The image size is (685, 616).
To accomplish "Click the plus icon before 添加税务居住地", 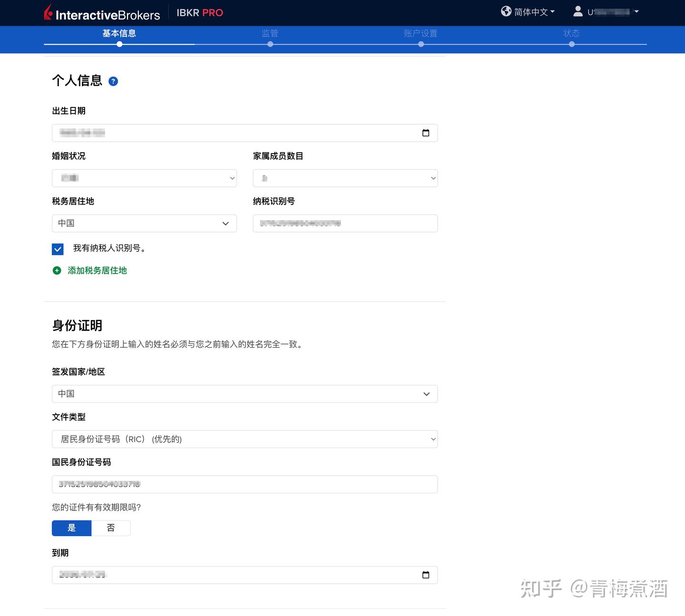I will (x=57, y=270).
